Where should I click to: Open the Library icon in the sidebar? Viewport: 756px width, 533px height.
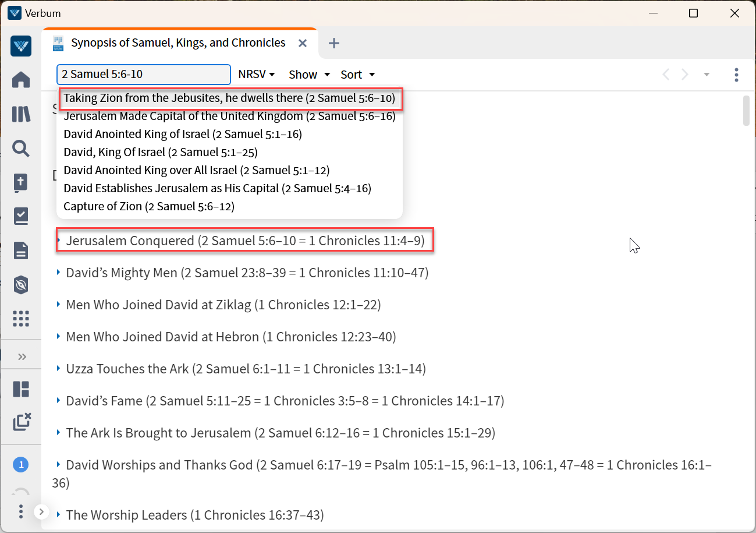point(21,114)
